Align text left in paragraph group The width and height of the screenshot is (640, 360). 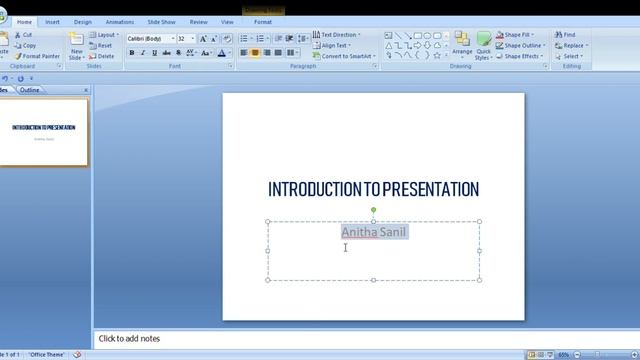244,53
